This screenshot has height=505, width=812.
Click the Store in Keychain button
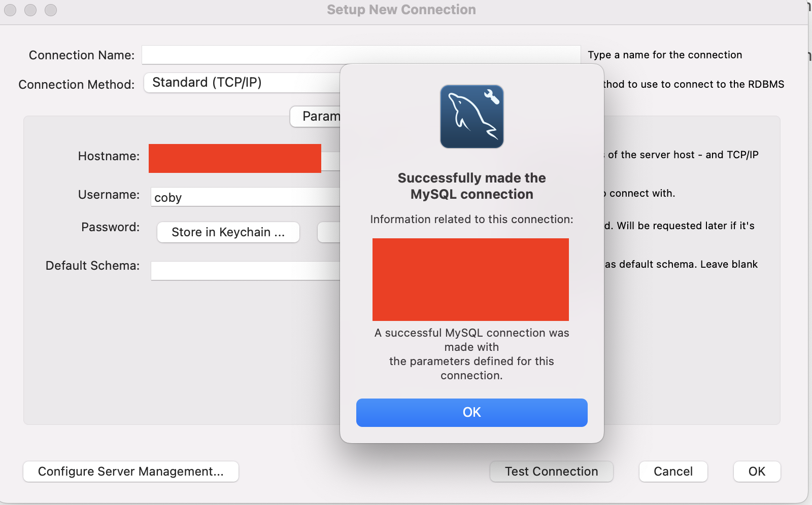coord(228,232)
